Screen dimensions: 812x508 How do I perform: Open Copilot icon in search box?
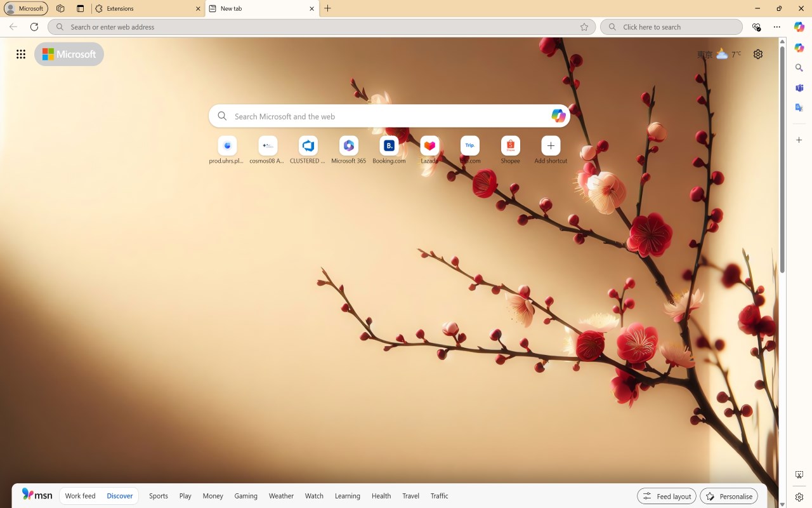[x=558, y=116]
